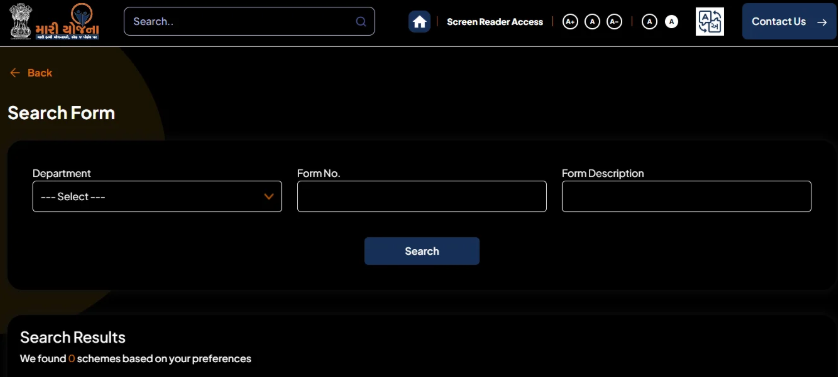
Task: Click the Form Description label
Action: click(x=603, y=173)
